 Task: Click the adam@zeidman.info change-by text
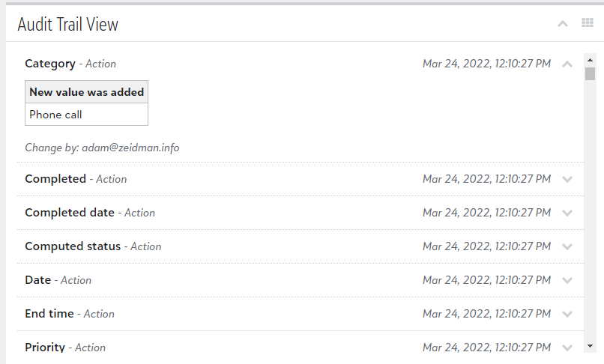(x=130, y=148)
